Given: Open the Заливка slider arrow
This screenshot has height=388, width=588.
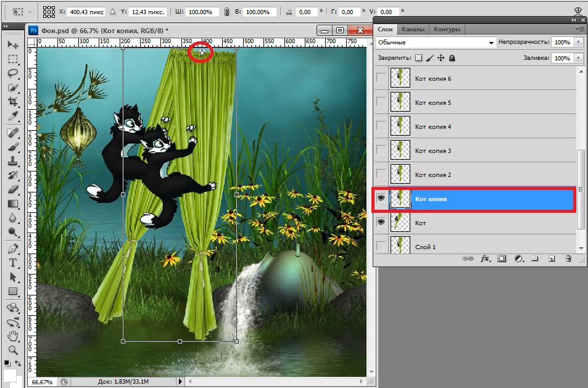Looking at the screenshot, I should click(579, 58).
